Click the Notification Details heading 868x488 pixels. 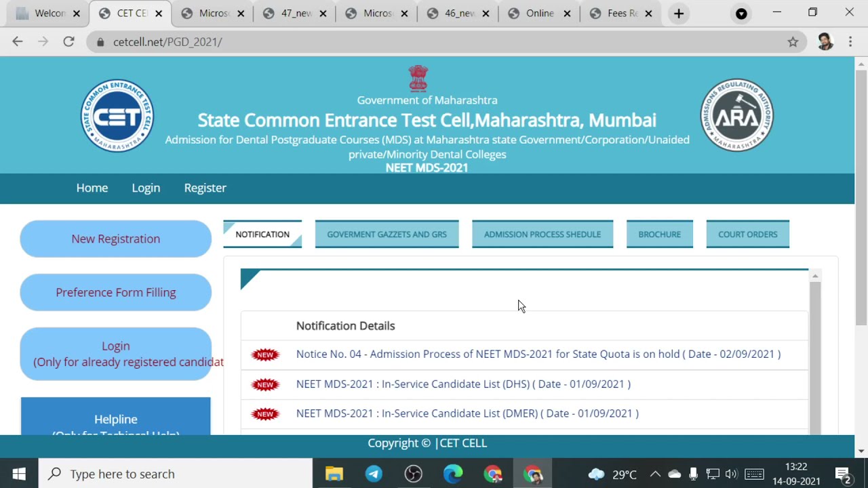[345, 326]
